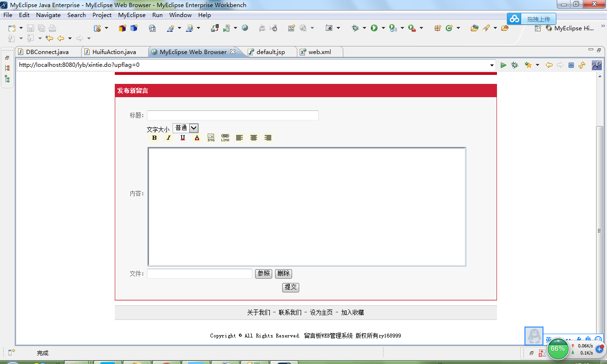The width and height of the screenshot is (607, 364).
Task: Insert an image using the IMG icon
Action: click(211, 137)
